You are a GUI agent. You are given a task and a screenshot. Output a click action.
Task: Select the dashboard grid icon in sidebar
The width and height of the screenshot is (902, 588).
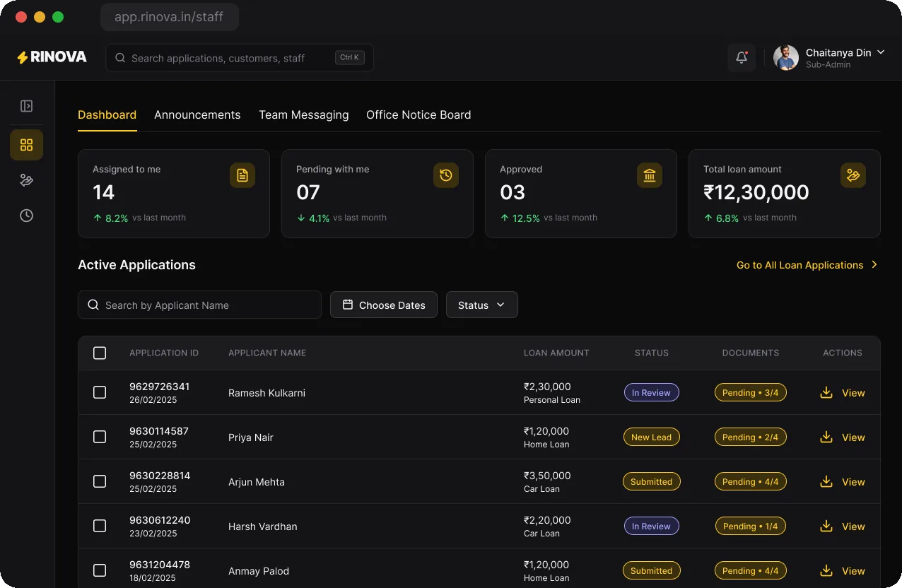26,145
